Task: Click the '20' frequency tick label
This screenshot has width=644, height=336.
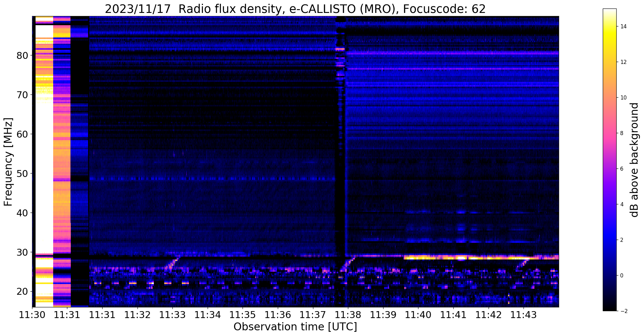Action: tap(22, 292)
